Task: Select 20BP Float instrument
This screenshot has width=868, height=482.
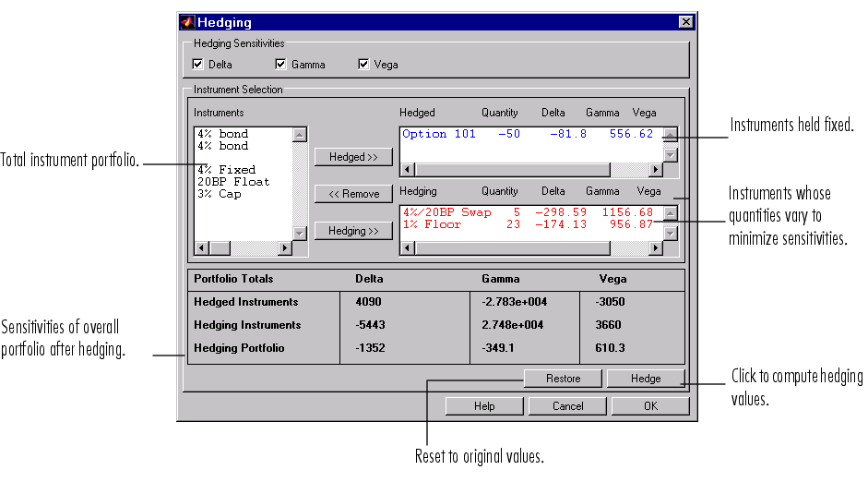Action: coord(232,182)
